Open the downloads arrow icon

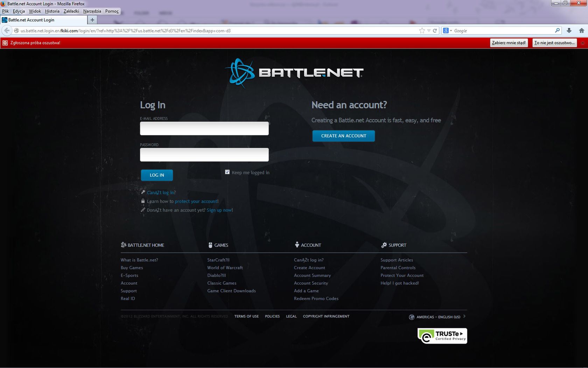click(x=569, y=30)
